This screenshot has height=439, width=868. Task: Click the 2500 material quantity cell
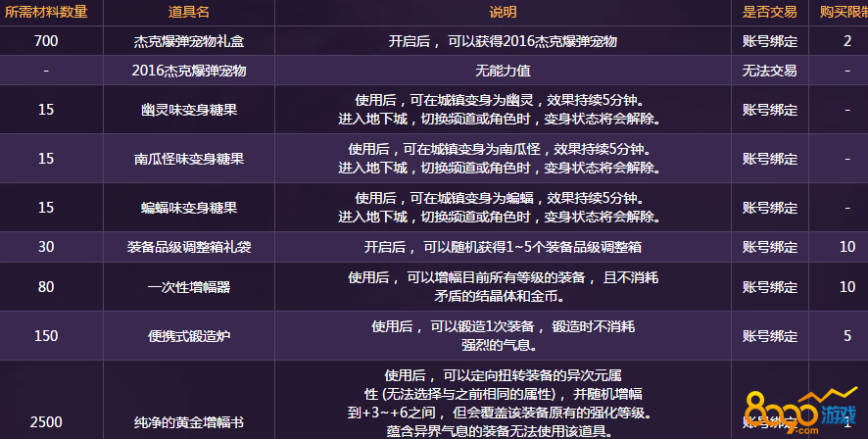pyautogui.click(x=46, y=422)
